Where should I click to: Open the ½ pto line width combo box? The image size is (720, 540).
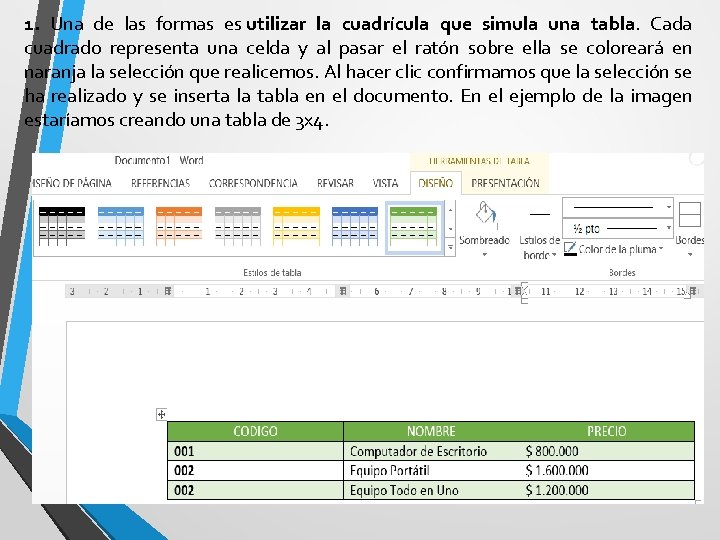[618, 228]
